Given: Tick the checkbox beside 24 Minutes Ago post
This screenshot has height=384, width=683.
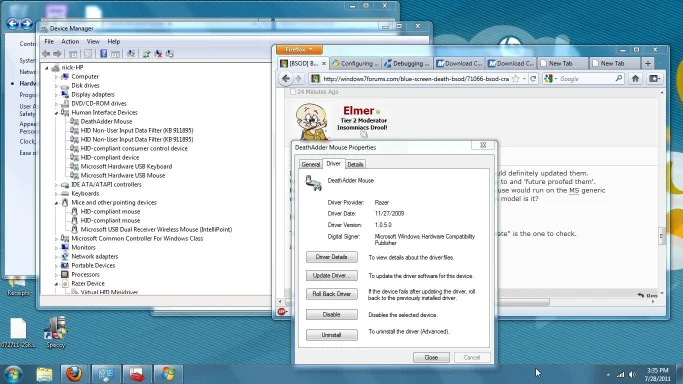Looking at the screenshot, I should pos(293,92).
